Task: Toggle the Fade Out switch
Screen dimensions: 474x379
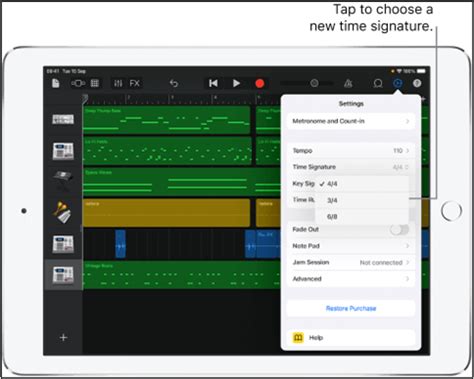Action: click(399, 229)
